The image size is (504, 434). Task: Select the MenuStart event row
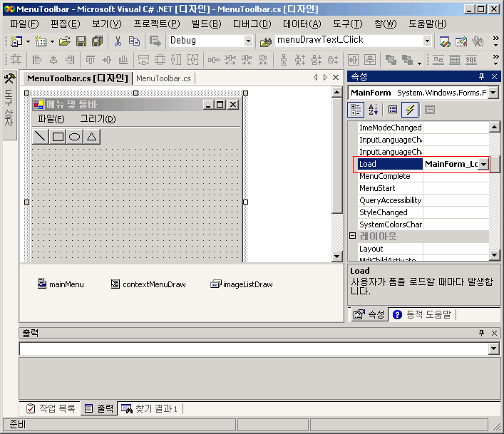377,188
